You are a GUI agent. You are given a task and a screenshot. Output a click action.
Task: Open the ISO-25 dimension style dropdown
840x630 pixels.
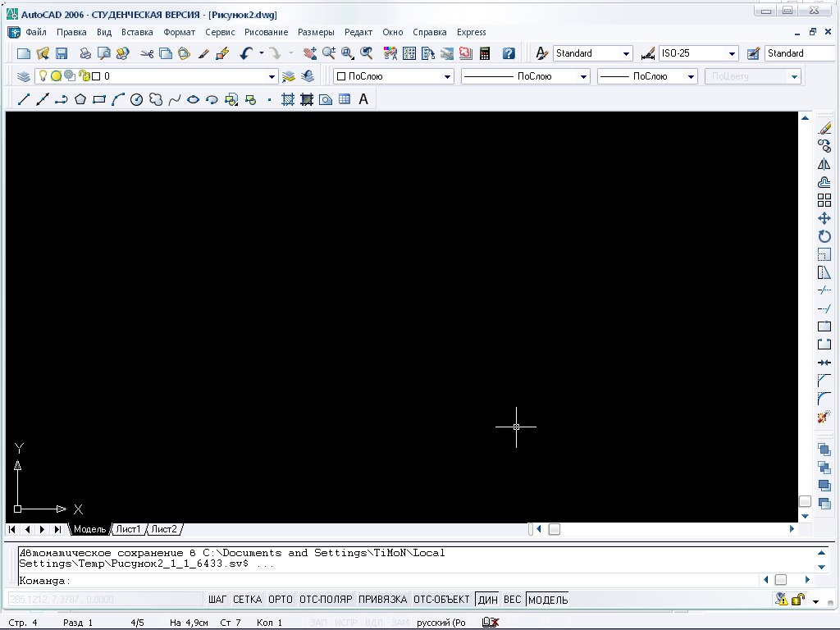click(732, 53)
